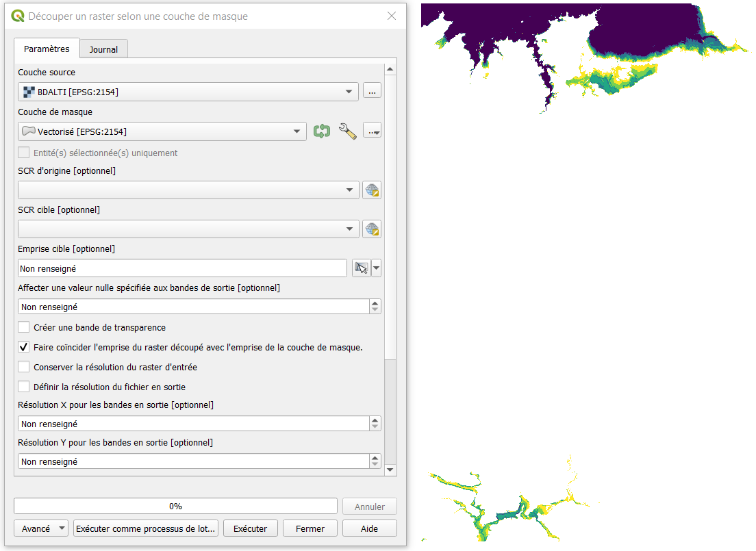Click the QGIS logo in title bar
This screenshot has height=551, width=756.
pyautogui.click(x=18, y=16)
